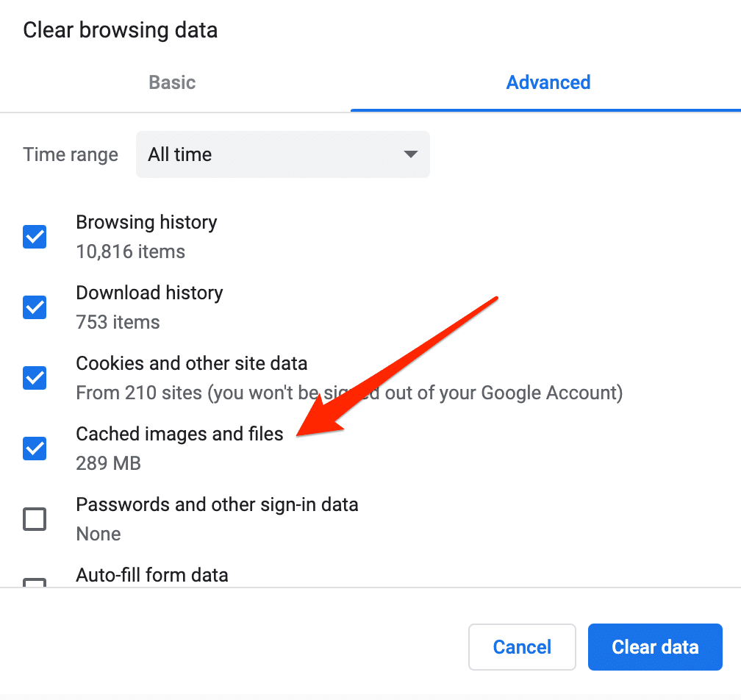Image resolution: width=741 pixels, height=700 pixels.
Task: Click the "Clear browsing data" title
Action: pos(120,31)
